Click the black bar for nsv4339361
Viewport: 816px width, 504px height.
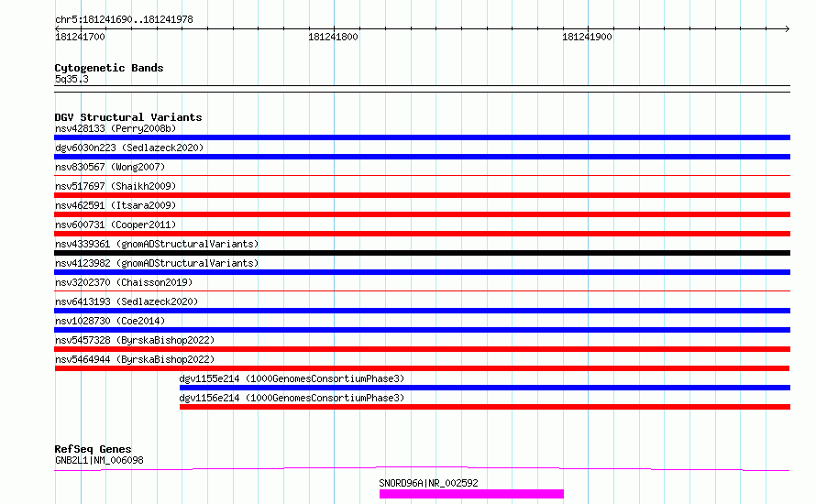422,253
